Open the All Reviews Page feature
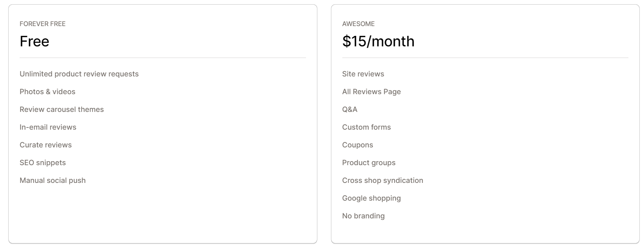Image resolution: width=644 pixels, height=247 pixels. pyautogui.click(x=371, y=92)
